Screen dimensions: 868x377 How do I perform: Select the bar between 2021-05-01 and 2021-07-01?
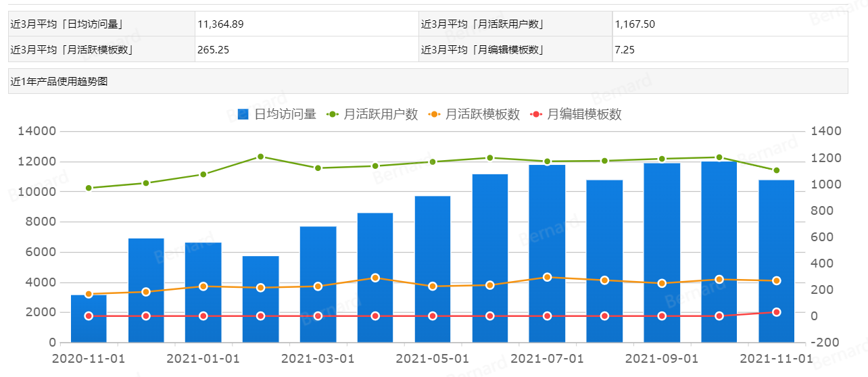point(490,258)
